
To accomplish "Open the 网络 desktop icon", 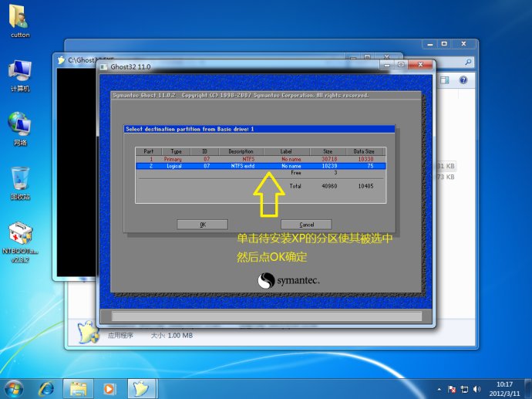I will coord(20,129).
